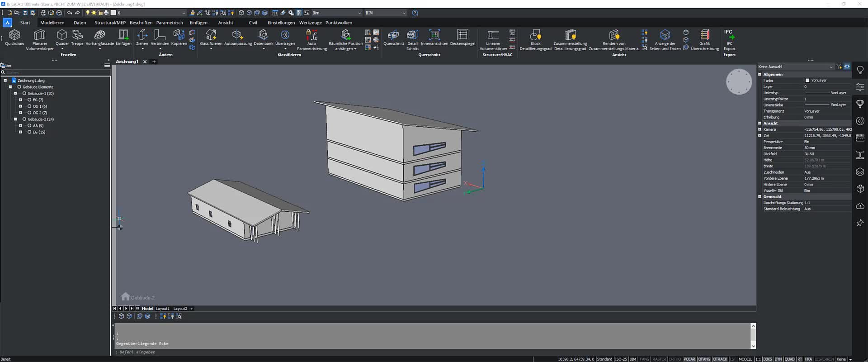The width and height of the screenshot is (868, 362).
Task: Click Rendern von Zusammenstellungs-Material
Action: click(614, 40)
